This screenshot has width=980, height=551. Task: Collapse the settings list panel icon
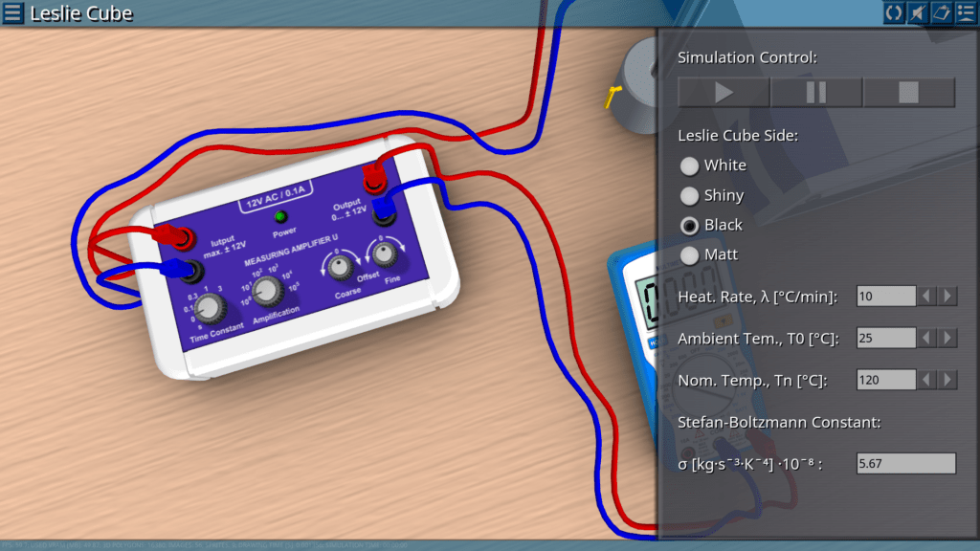point(966,12)
